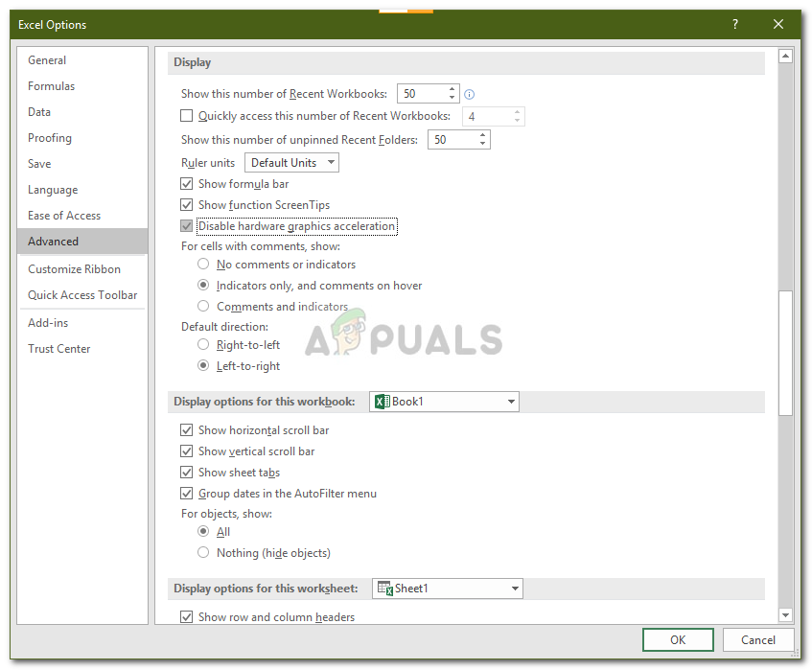The width and height of the screenshot is (812, 670).
Task: Choose Right-to-left default direction
Action: [x=203, y=345]
